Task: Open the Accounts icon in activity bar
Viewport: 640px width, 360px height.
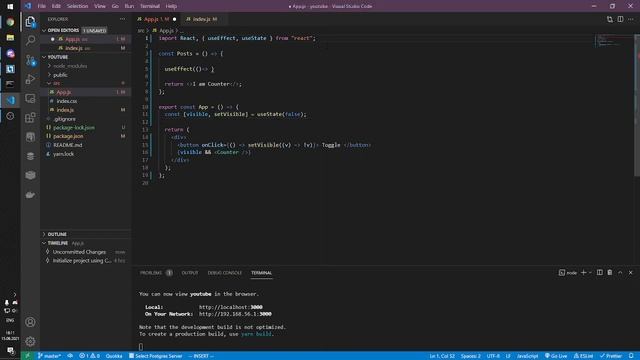Action: pyautogui.click(x=30, y=322)
